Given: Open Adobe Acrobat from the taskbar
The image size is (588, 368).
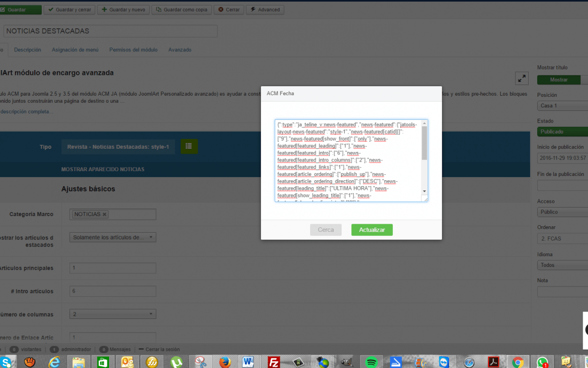Looking at the screenshot, I should point(493,362).
